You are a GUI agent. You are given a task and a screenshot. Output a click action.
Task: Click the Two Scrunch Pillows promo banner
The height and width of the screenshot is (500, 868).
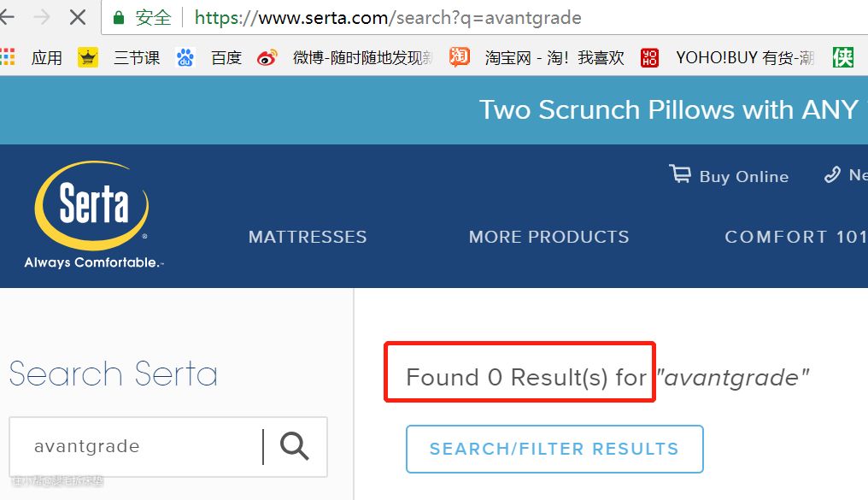666,109
